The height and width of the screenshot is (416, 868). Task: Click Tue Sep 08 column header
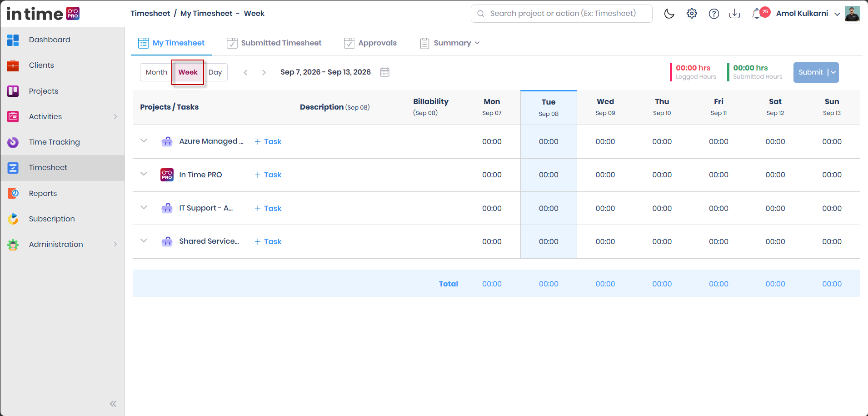point(549,107)
